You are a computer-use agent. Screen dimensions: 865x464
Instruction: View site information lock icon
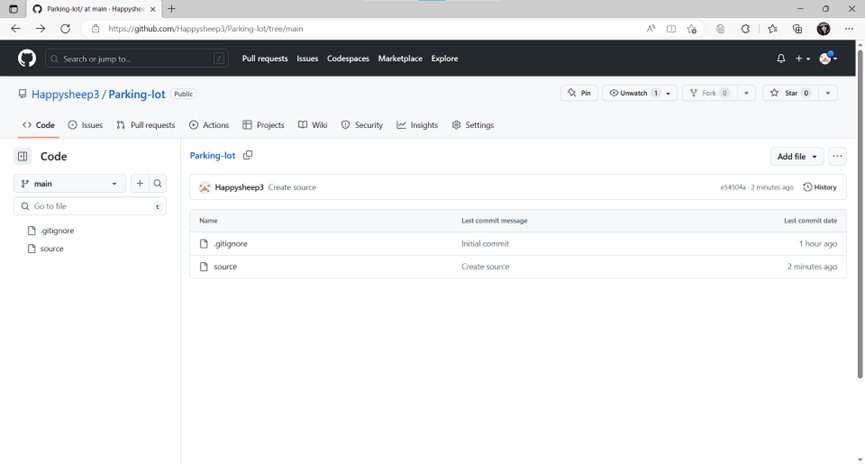pyautogui.click(x=95, y=29)
